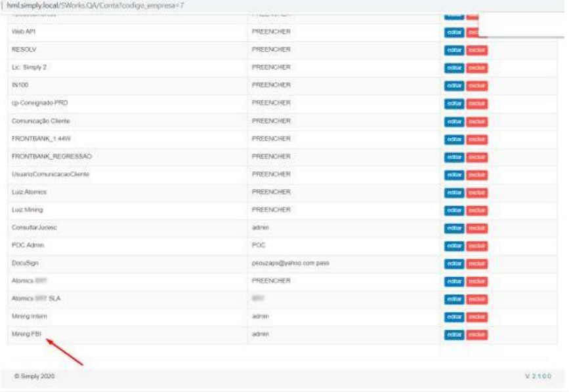This screenshot has width=569, height=392.
Task: Open editar for Luiz Mining
Action: 454,210
